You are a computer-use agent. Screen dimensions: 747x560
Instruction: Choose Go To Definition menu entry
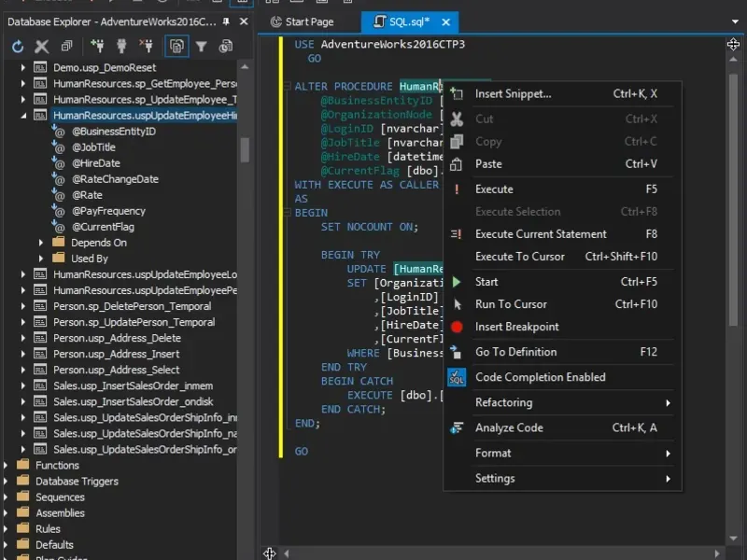(515, 352)
